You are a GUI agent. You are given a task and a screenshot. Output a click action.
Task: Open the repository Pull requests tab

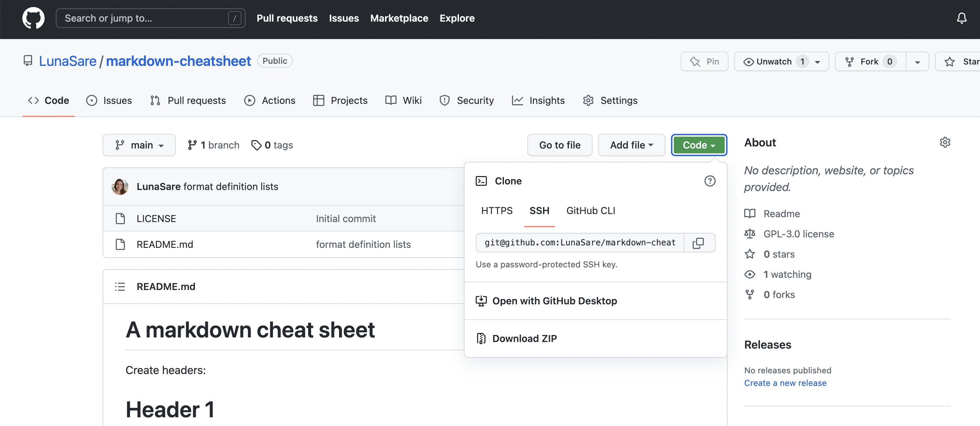tap(188, 100)
